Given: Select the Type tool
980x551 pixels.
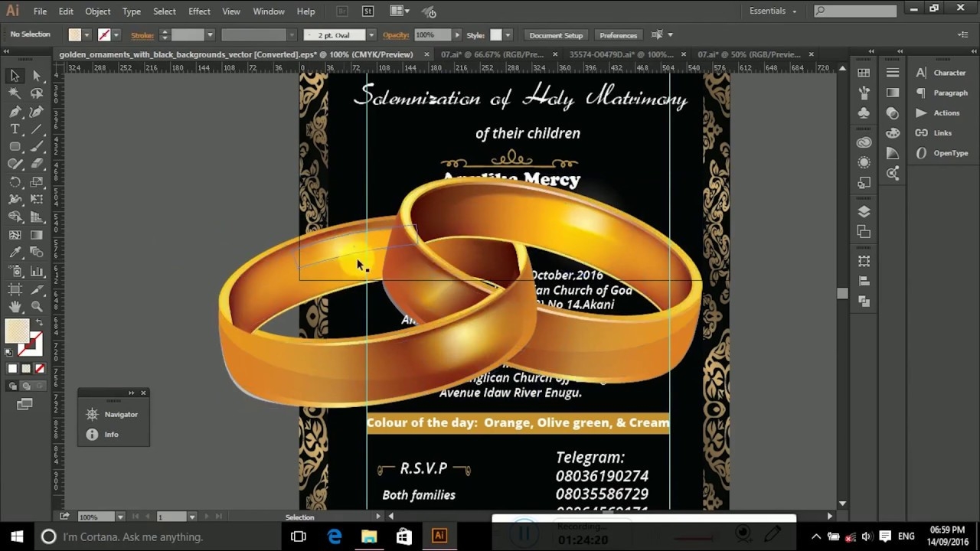Looking at the screenshot, I should pyautogui.click(x=15, y=129).
